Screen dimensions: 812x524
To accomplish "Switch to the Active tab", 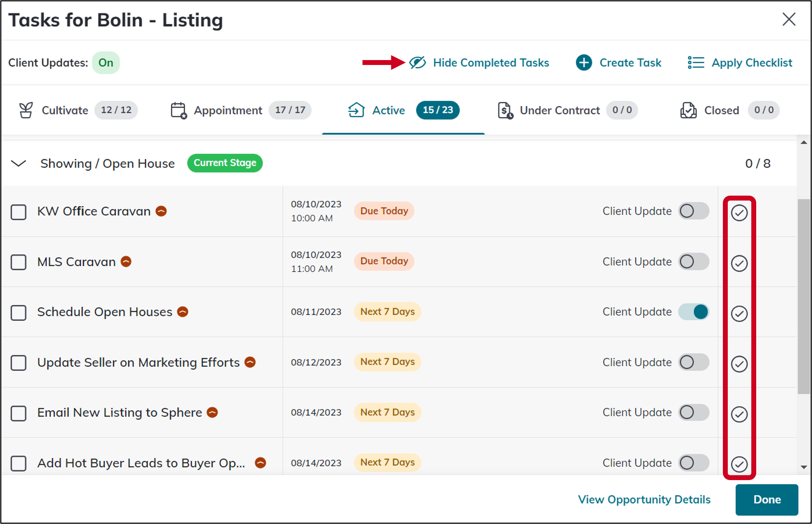I will click(389, 110).
